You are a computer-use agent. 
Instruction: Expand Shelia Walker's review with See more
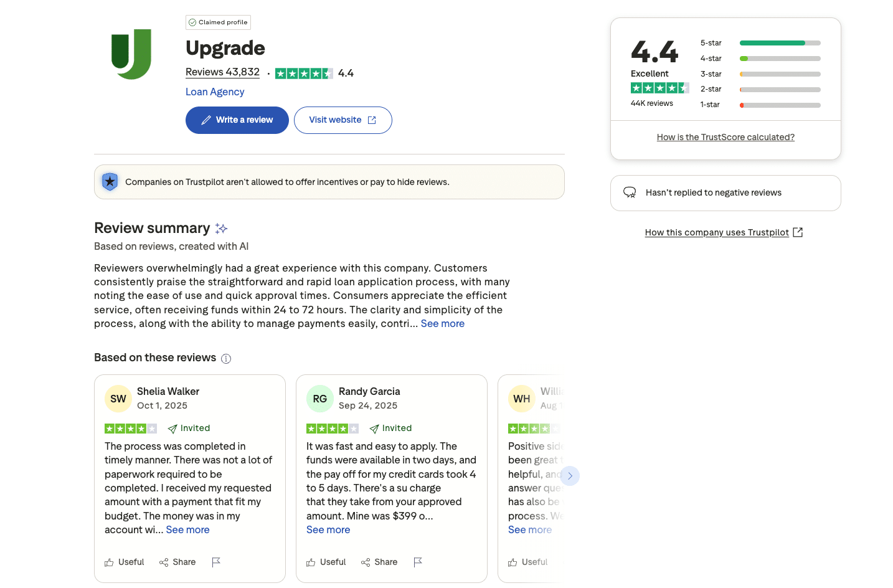point(187,529)
